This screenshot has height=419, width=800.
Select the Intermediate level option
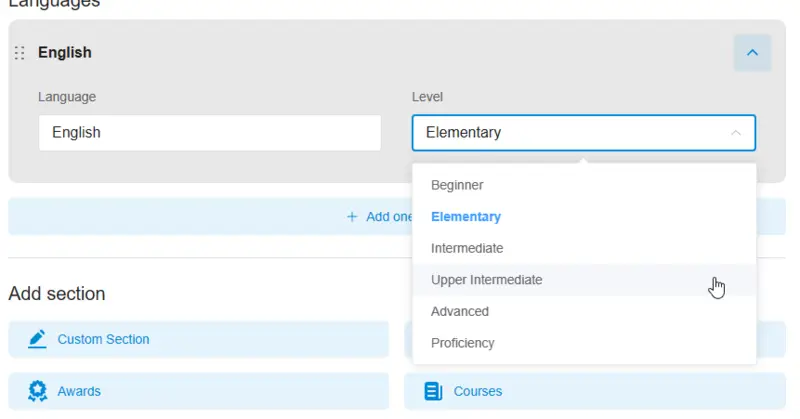(x=467, y=248)
